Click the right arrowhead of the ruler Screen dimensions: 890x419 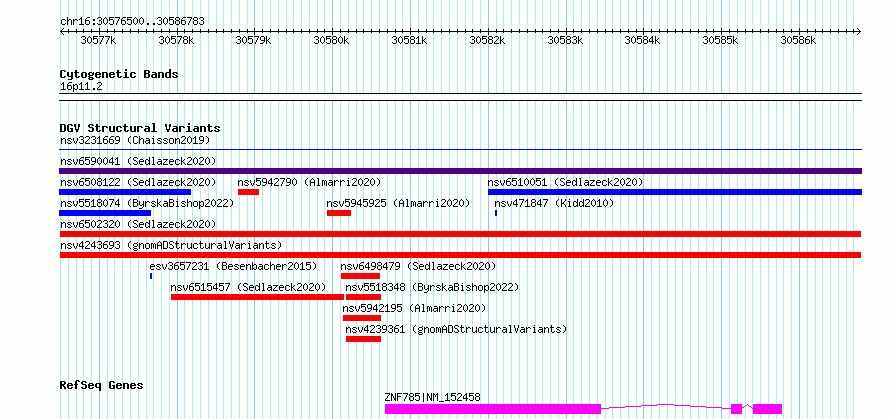pos(859,31)
